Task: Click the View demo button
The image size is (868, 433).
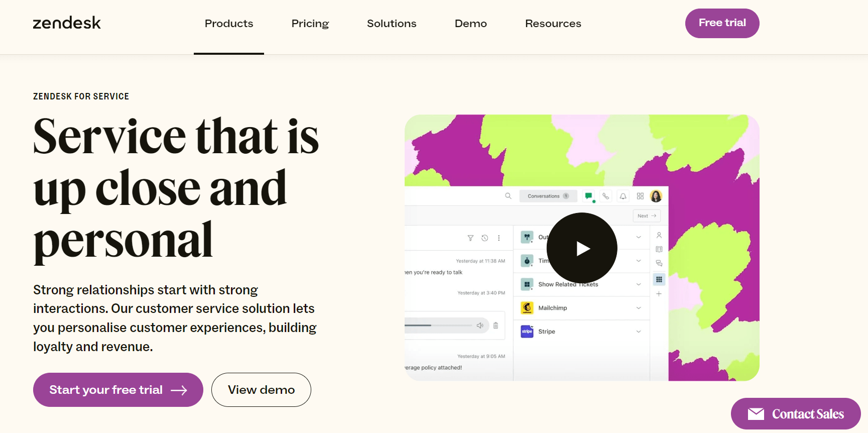Action: (261, 390)
